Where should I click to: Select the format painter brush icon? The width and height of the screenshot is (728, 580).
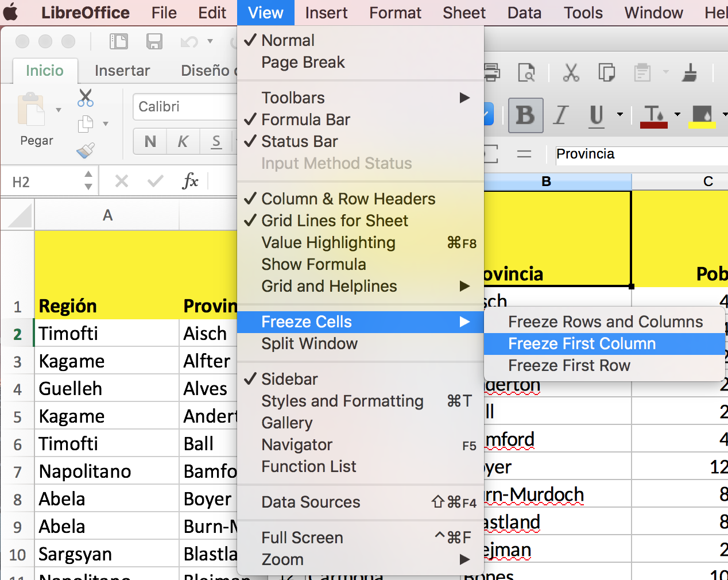pos(86,150)
